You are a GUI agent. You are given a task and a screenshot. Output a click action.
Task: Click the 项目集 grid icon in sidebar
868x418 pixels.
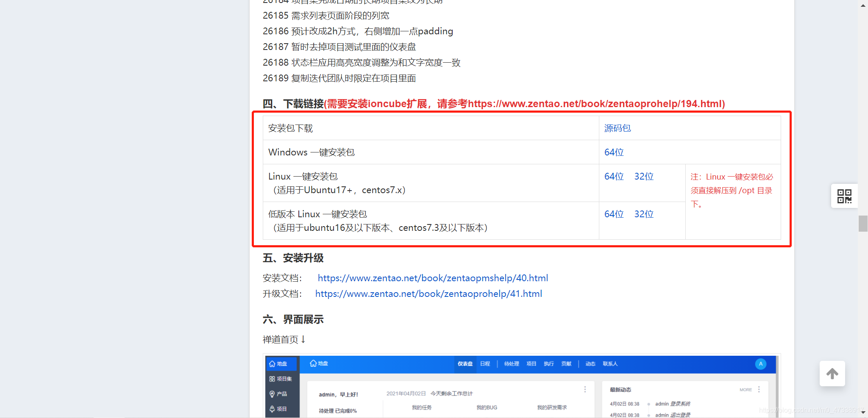click(273, 379)
